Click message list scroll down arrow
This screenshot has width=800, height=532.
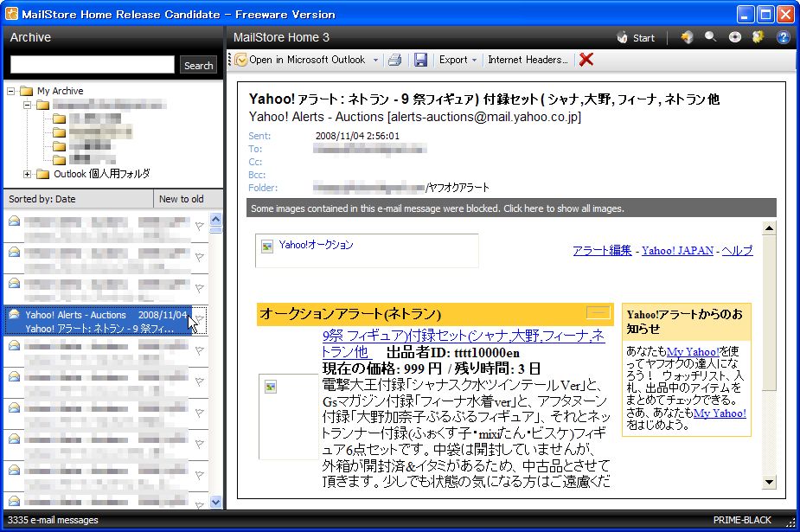click(x=216, y=502)
